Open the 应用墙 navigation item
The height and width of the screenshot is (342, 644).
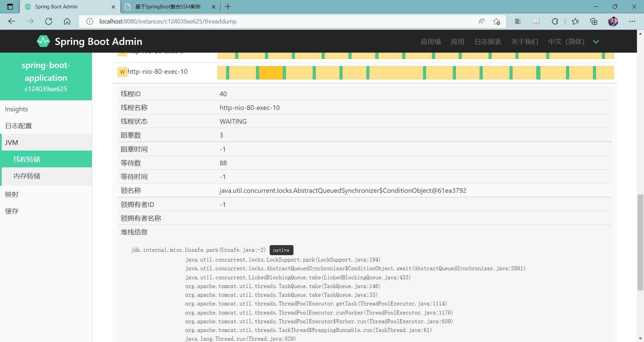(x=431, y=42)
